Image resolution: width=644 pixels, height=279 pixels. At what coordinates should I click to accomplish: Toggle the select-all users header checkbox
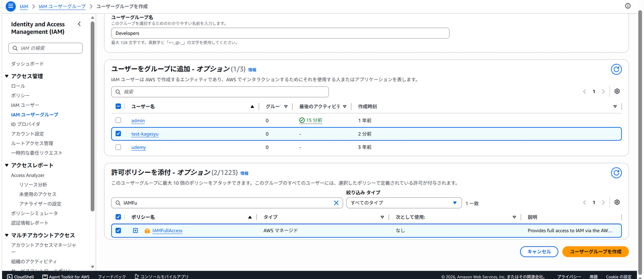[x=118, y=106]
